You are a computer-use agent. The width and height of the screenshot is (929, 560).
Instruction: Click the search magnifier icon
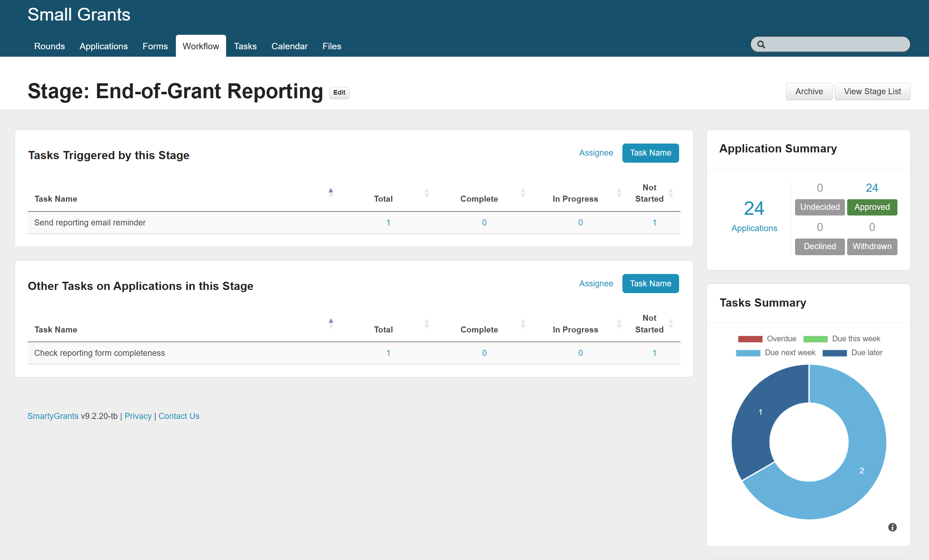(761, 45)
